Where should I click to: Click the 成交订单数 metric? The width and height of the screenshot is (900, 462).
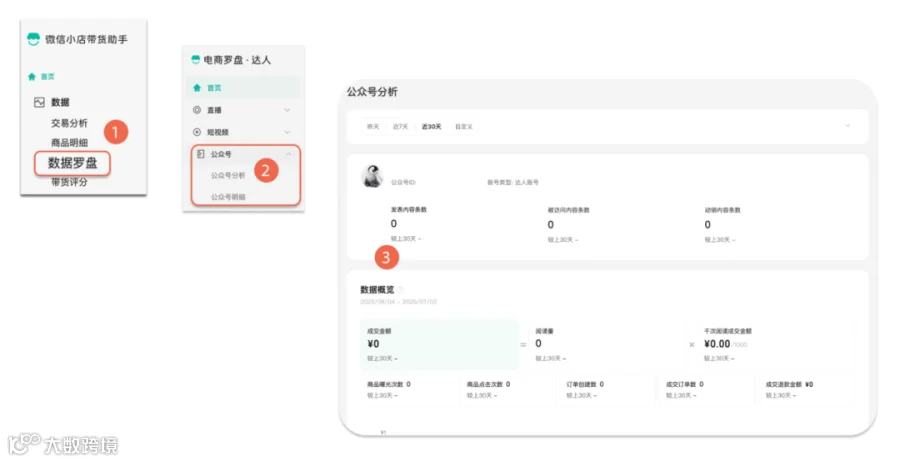coord(685,389)
